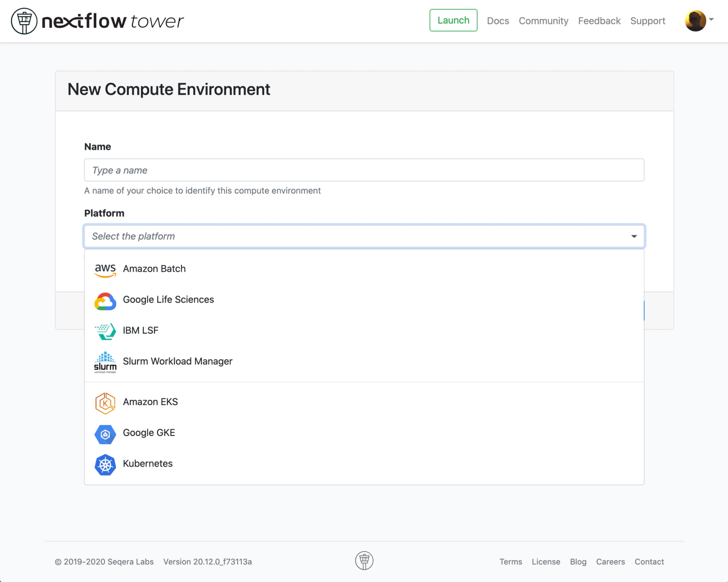
Task: Visit the Support page
Action: pos(647,21)
